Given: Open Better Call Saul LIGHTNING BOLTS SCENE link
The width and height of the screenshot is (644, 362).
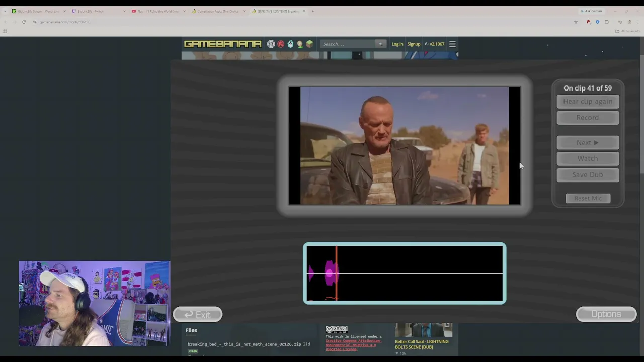Looking at the screenshot, I should [x=422, y=344].
